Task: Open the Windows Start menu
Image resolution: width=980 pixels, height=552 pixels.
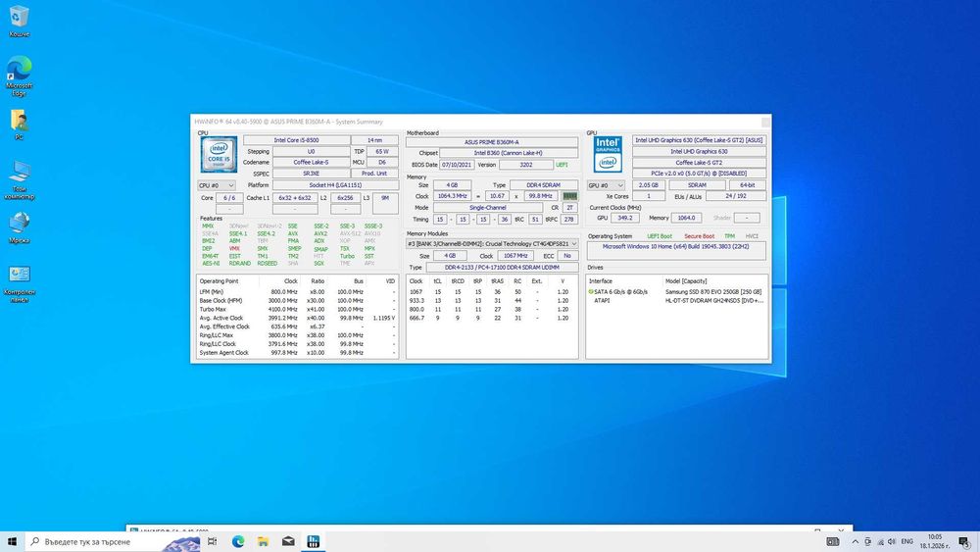Action: tap(12, 541)
